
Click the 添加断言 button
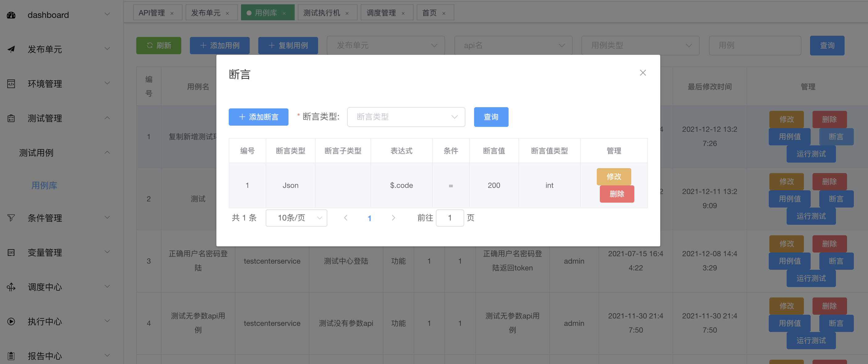(258, 117)
